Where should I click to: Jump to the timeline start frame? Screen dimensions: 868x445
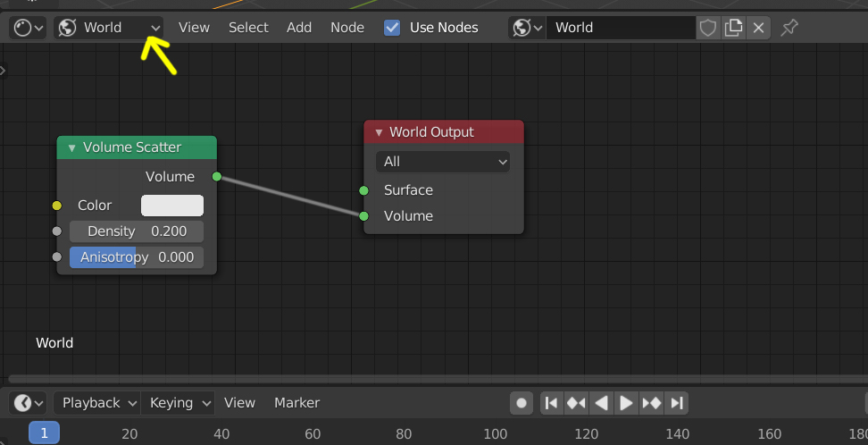point(552,403)
